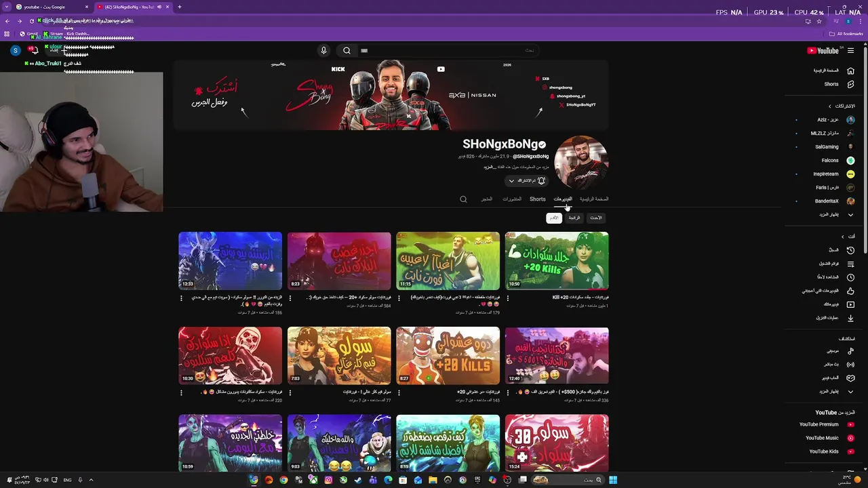Open the 11:15 Fortnite video thumbnail
The width and height of the screenshot is (868, 488).
click(448, 261)
